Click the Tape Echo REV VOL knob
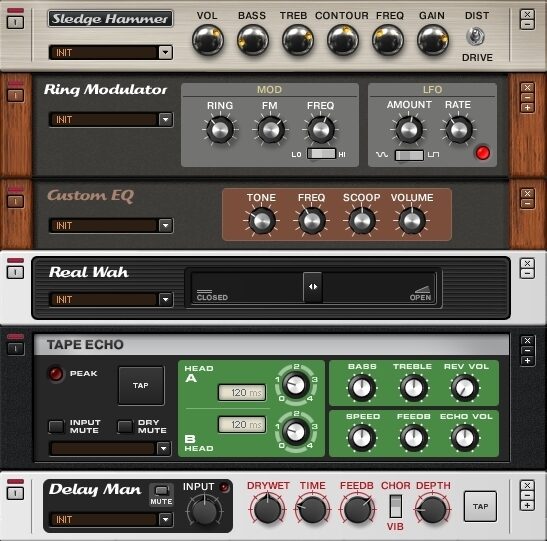Screen dimensions: 547x541 coord(465,388)
